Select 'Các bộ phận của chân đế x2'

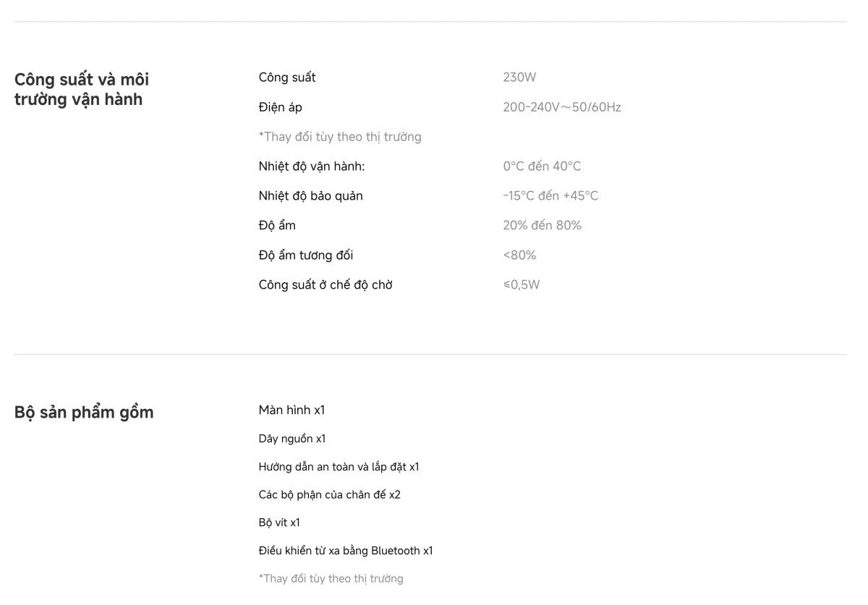[x=329, y=495]
